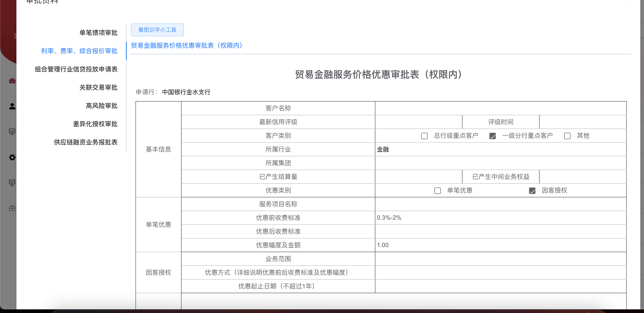The height and width of the screenshot is (313, 644).
Task: Click the 优惠起止日期 input field
Action: coord(501,286)
